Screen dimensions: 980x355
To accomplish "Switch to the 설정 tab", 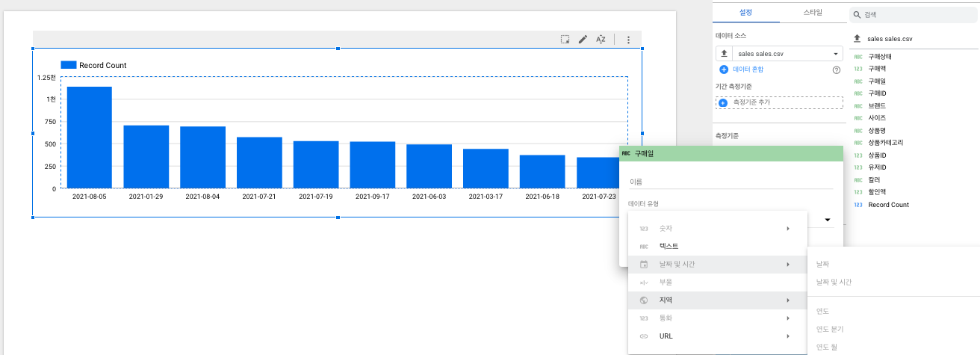I will coord(745,13).
